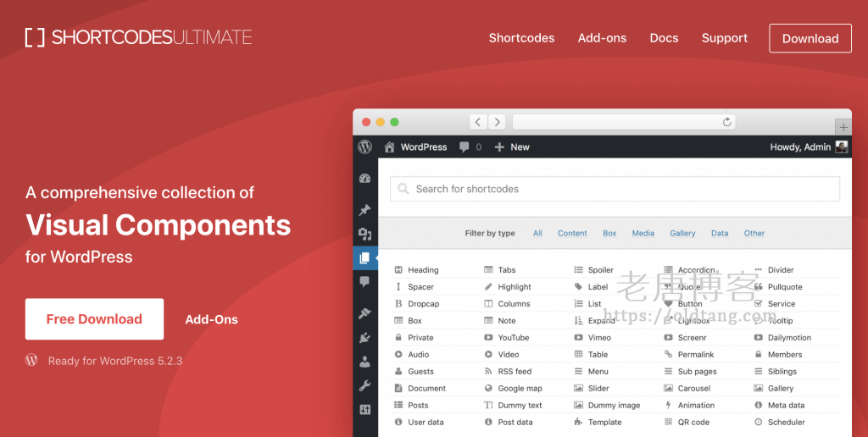Filter shortcodes by Content type
This screenshot has width=868, height=437.
pyautogui.click(x=572, y=233)
